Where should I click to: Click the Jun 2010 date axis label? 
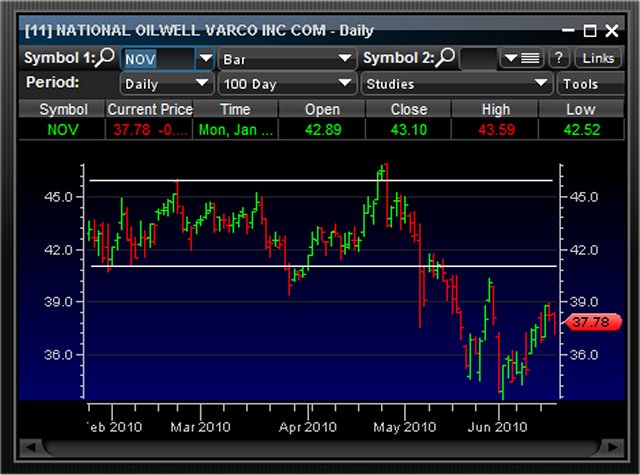497,427
